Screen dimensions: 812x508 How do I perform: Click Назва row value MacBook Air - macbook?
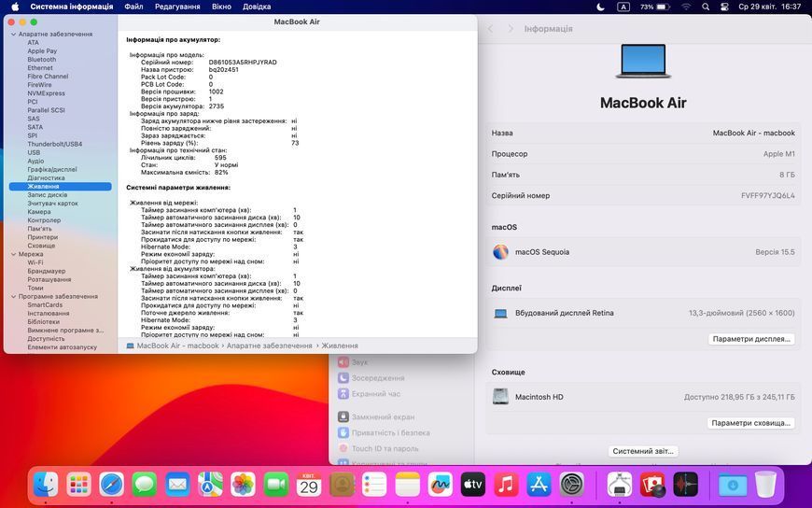click(x=753, y=134)
